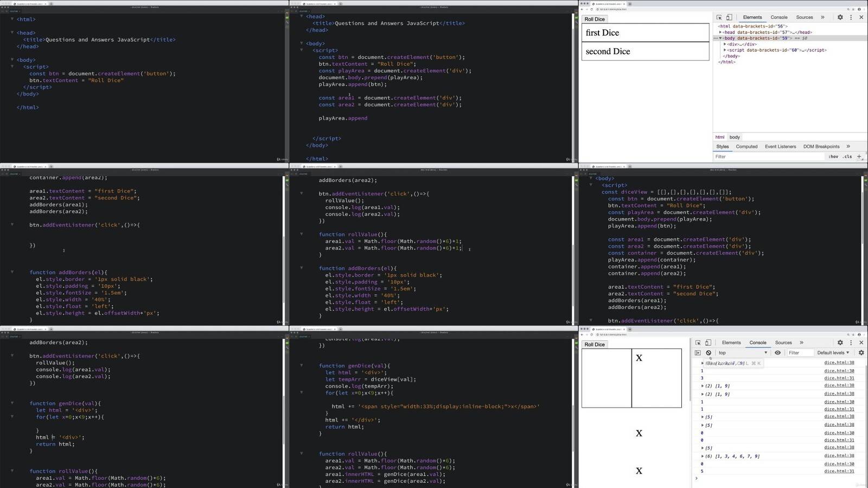Toggle the :hov element state panel
Image resolution: width=868 pixels, height=488 pixels.
833,157
